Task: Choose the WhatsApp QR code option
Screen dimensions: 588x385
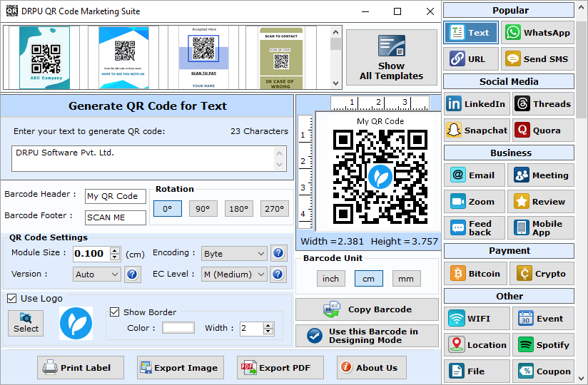Action: (x=537, y=33)
